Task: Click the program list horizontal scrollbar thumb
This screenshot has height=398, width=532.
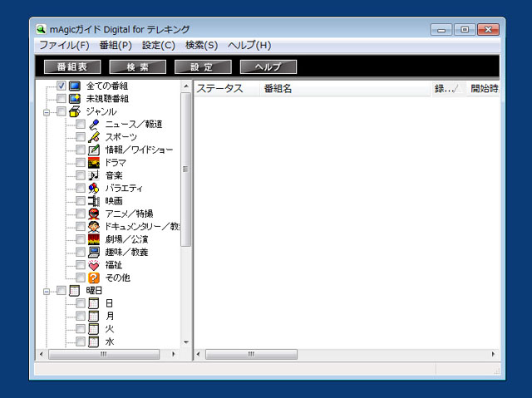Action: 251,354
